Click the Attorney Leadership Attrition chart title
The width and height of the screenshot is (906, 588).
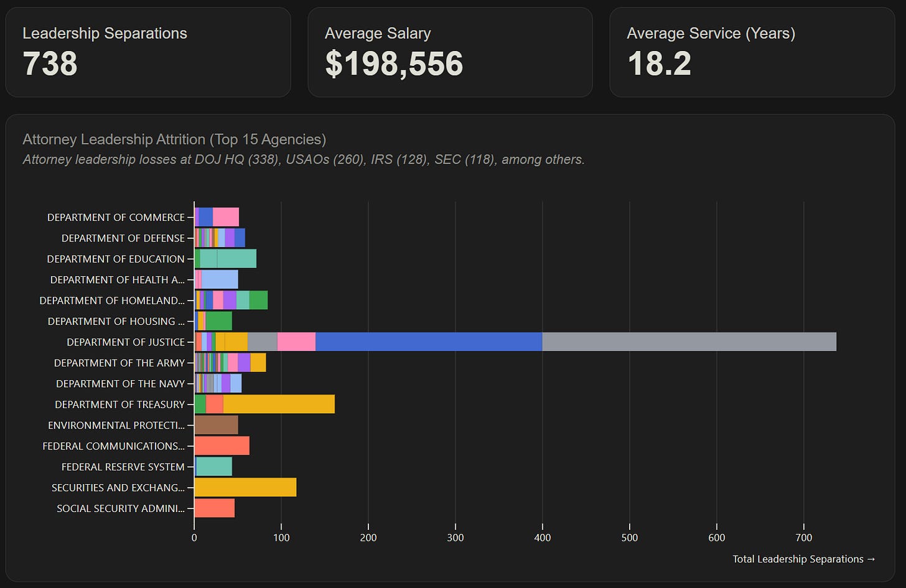click(x=174, y=139)
